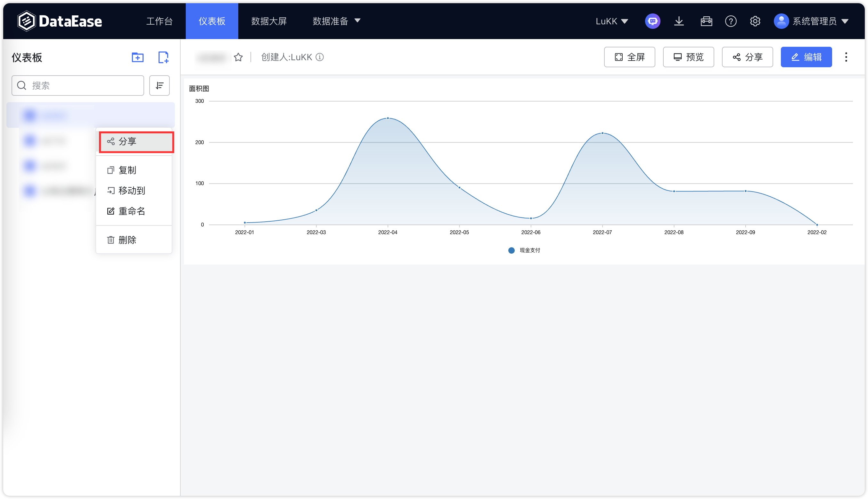The image size is (868, 499).
Task: Toggle the 现金支付 legend item
Action: [524, 250]
